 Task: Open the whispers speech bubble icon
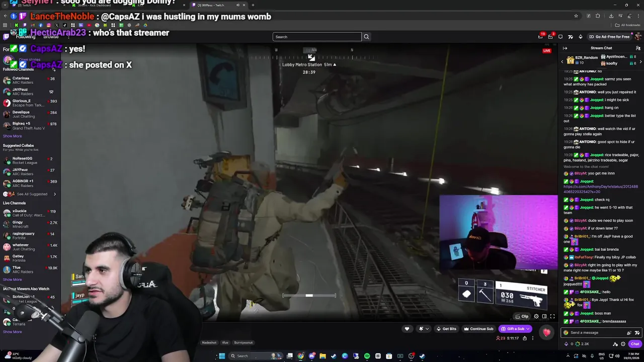click(x=560, y=37)
